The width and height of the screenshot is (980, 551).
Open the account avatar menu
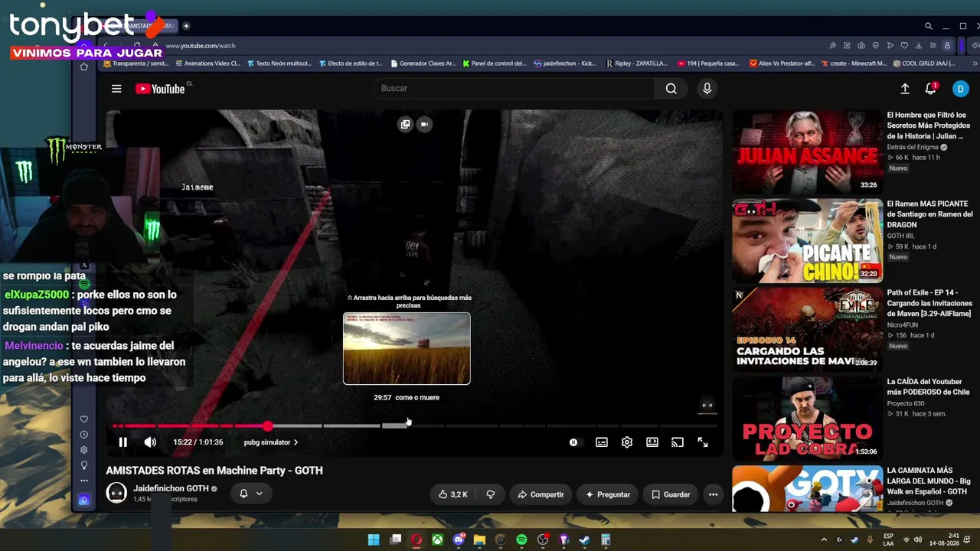(960, 89)
